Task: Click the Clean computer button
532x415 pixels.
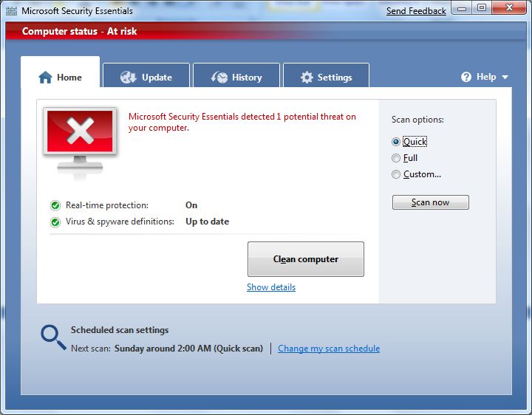Action: tap(306, 259)
